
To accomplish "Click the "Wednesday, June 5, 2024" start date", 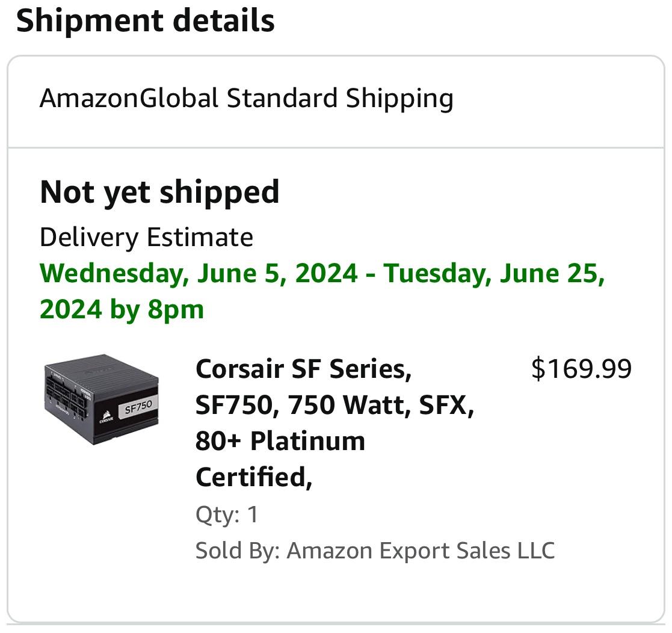I will point(199,273).
